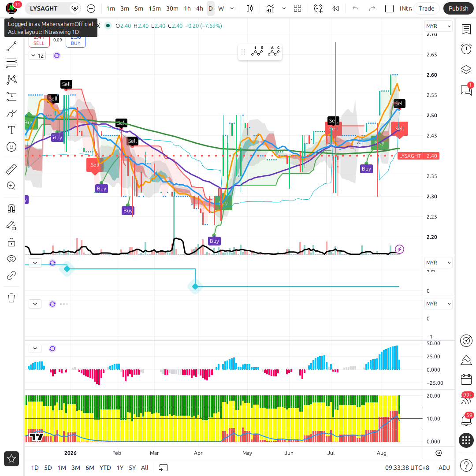
Task: Start bar replay mode
Action: (x=335, y=8)
